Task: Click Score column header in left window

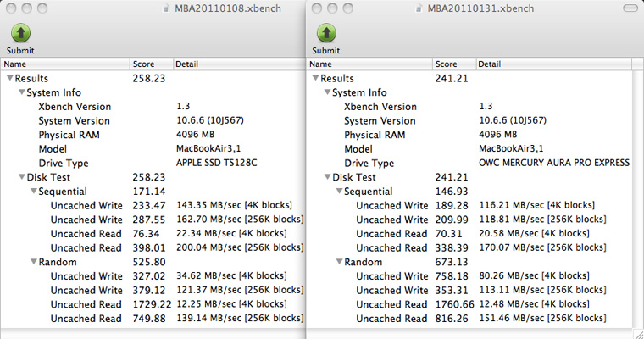Action: pyautogui.click(x=151, y=64)
